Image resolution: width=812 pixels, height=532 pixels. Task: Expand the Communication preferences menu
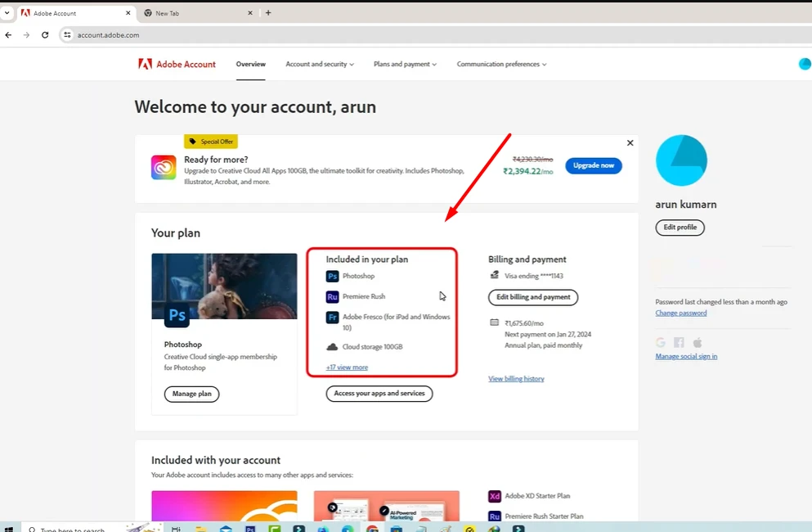[x=501, y=65]
